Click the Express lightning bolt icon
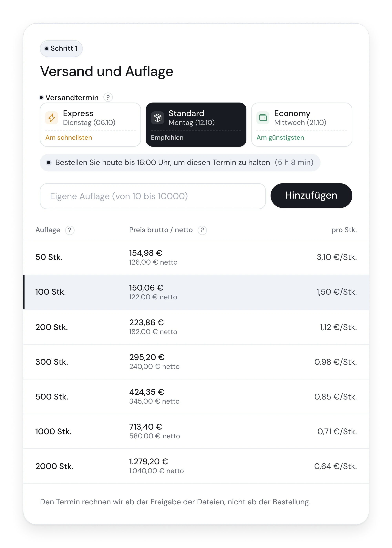This screenshot has width=392, height=548. (x=51, y=118)
